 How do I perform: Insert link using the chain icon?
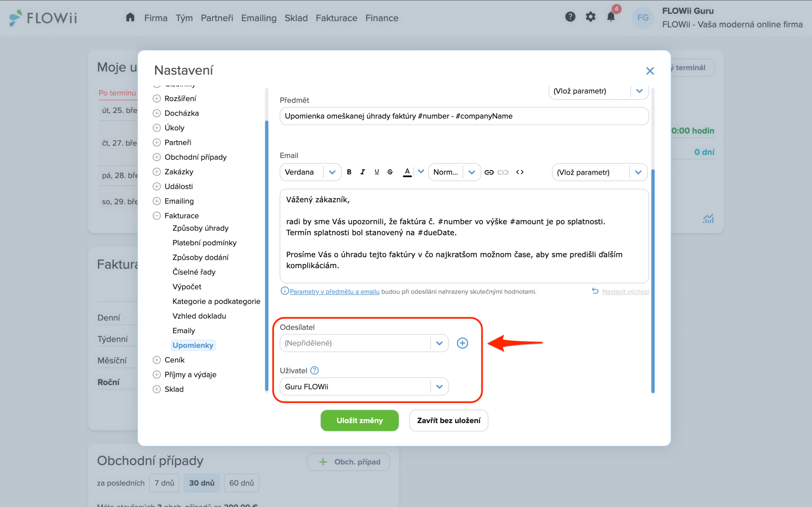coord(489,172)
